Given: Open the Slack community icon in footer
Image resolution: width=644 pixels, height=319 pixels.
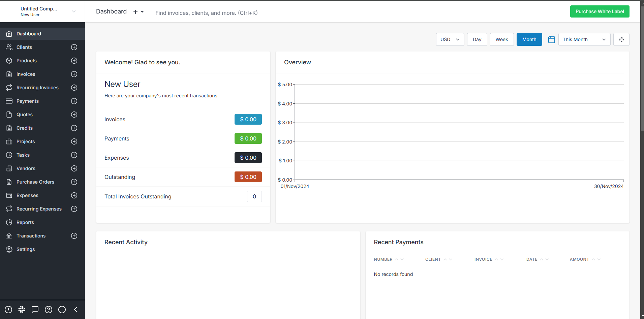Looking at the screenshot, I should pos(22,310).
